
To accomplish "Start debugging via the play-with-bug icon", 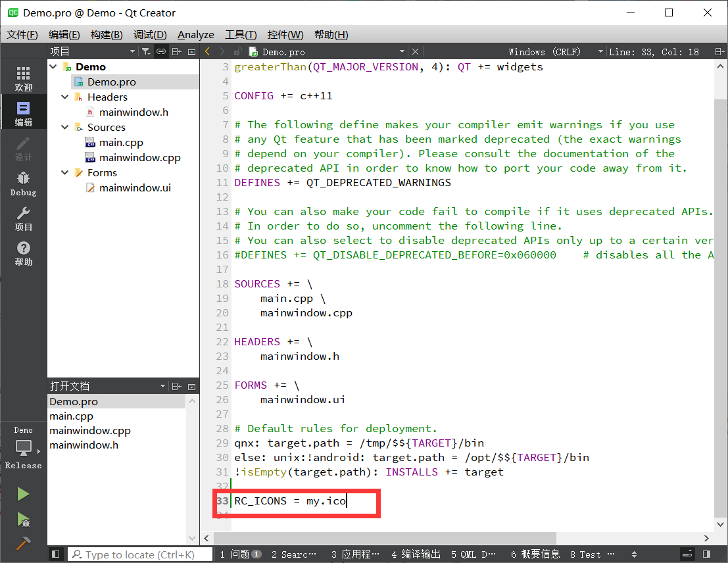I will 22,520.
